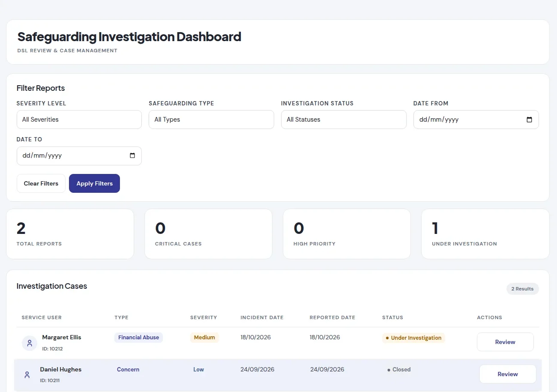Open the Date From calendar picker icon
The height and width of the screenshot is (392, 557).
click(529, 120)
